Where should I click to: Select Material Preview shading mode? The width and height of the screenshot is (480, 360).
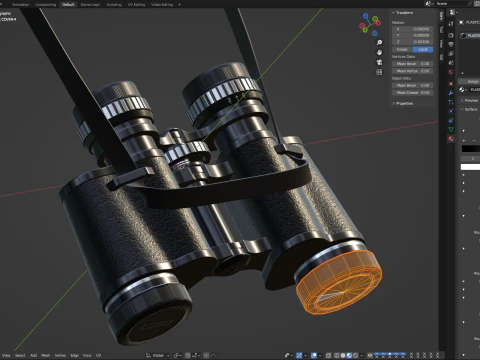349,355
